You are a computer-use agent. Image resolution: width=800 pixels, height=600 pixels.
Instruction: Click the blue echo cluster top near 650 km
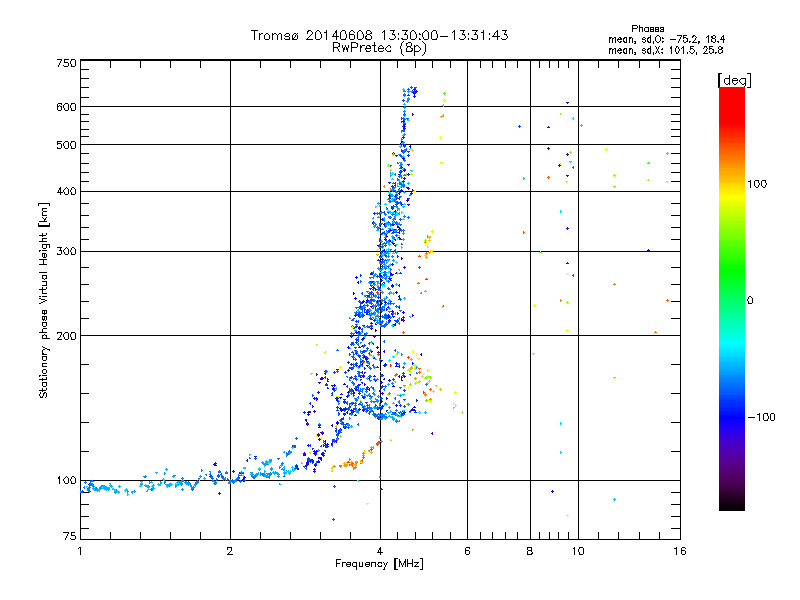pos(410,92)
